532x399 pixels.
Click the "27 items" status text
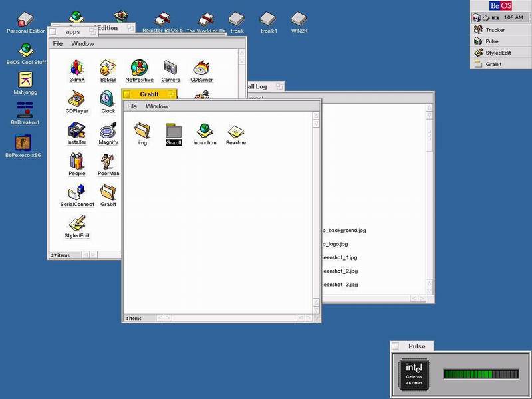pyautogui.click(x=61, y=255)
